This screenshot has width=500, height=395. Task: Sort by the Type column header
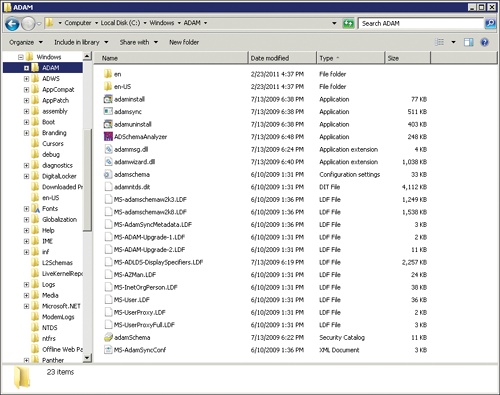351,58
